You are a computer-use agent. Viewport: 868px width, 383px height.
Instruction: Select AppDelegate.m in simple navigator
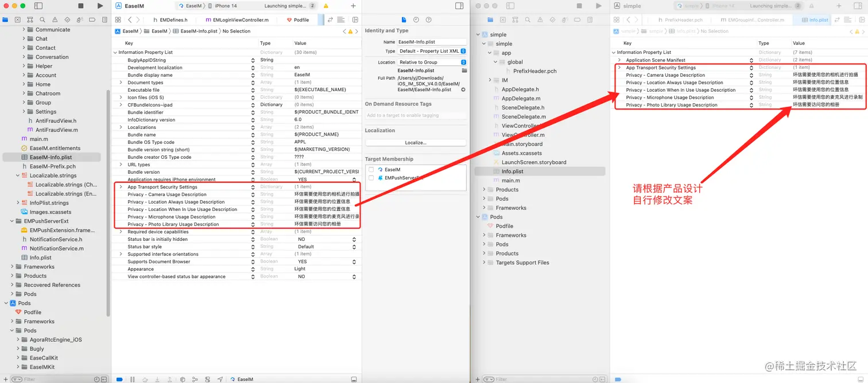(520, 99)
